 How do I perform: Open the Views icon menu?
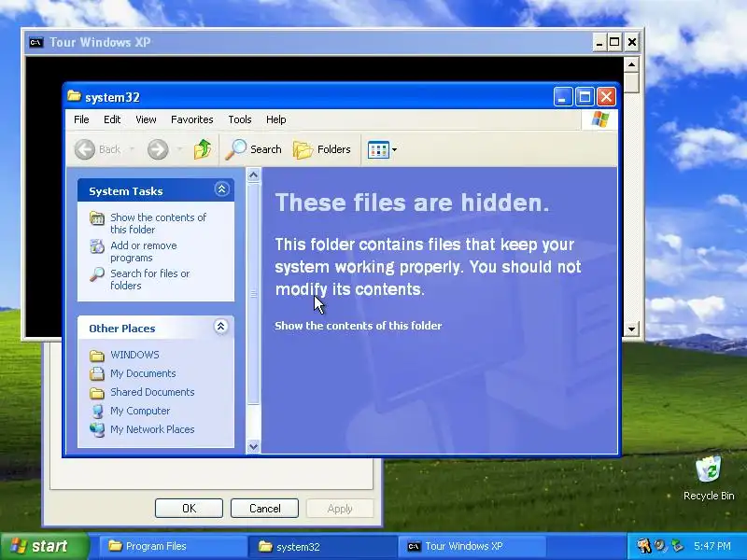coord(378,149)
